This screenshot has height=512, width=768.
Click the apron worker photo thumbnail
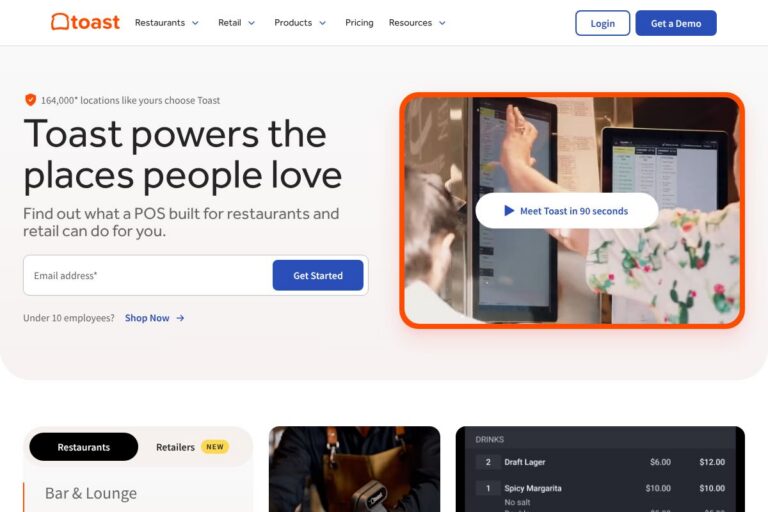coord(355,469)
